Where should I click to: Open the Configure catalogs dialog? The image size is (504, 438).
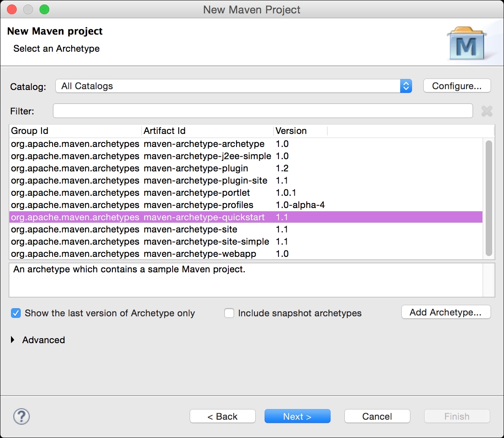[x=457, y=86]
